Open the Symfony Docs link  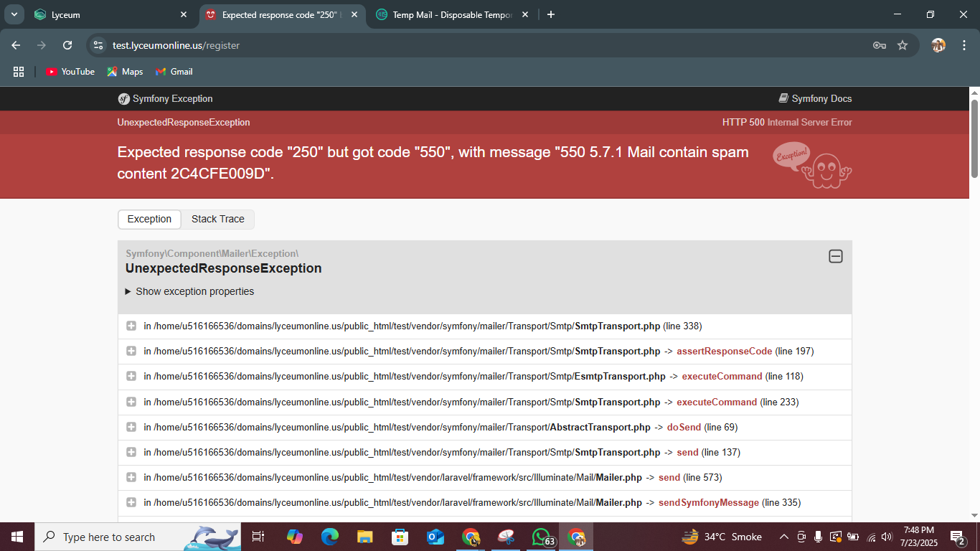tap(815, 99)
